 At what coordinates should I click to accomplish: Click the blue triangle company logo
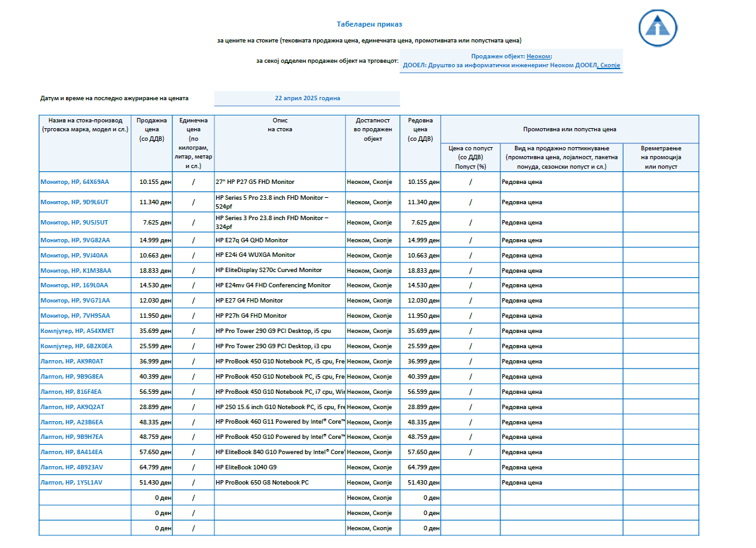click(x=658, y=27)
